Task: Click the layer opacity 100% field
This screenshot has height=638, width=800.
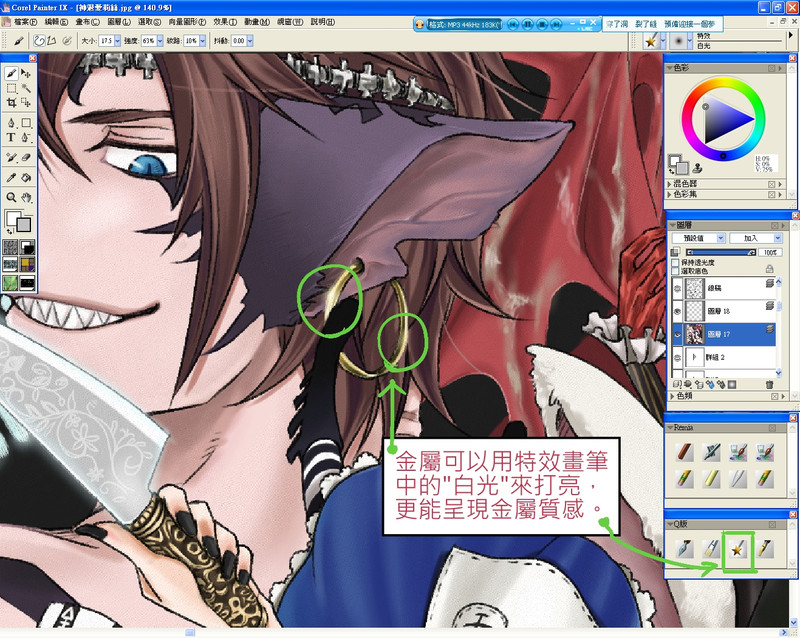Action: 770,252
